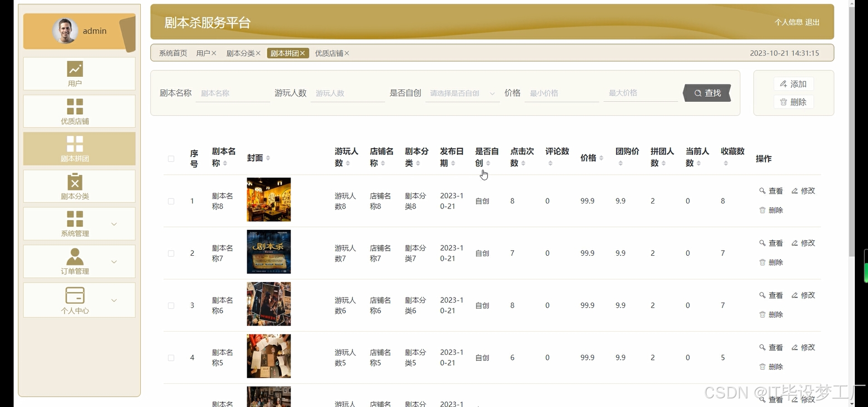The image size is (868, 407).
Task: Click the 游玩人数 input field
Action: 348,93
